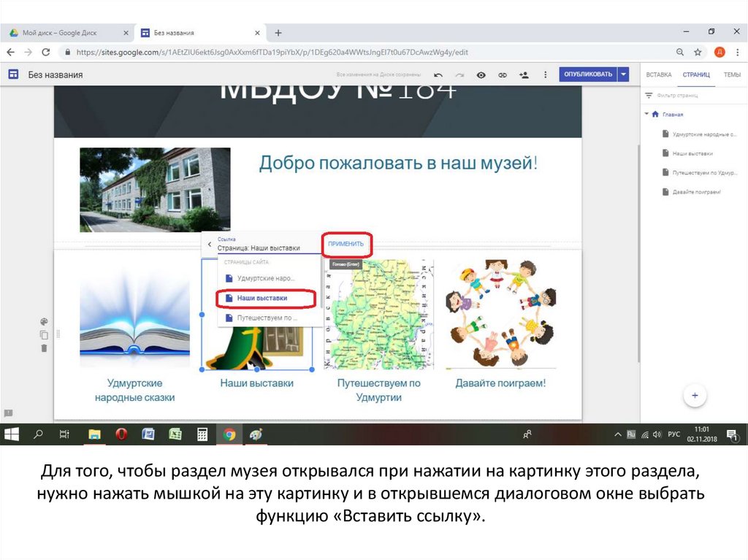Image resolution: width=748 pixels, height=560 pixels.
Task: Open the three-dot more menu in Sites toolbar
Action: pyautogui.click(x=545, y=75)
